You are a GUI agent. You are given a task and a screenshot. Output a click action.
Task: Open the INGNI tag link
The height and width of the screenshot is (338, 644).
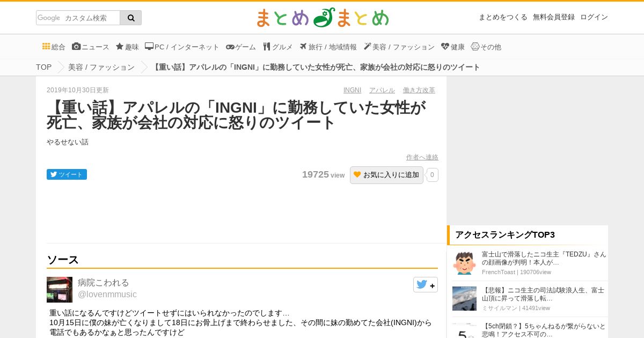(x=353, y=90)
